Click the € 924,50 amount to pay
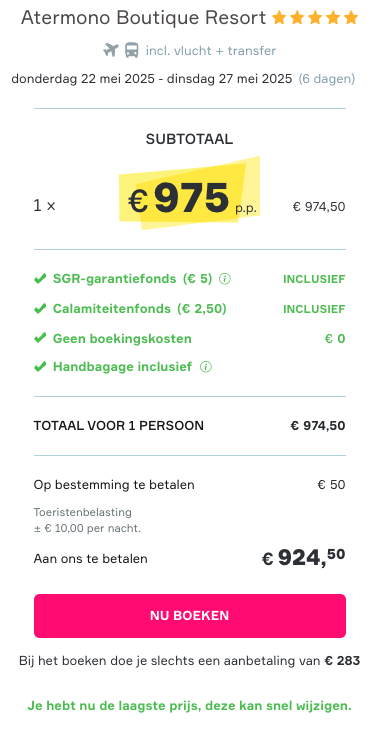Screen dimensions: 387x730 click(304, 557)
